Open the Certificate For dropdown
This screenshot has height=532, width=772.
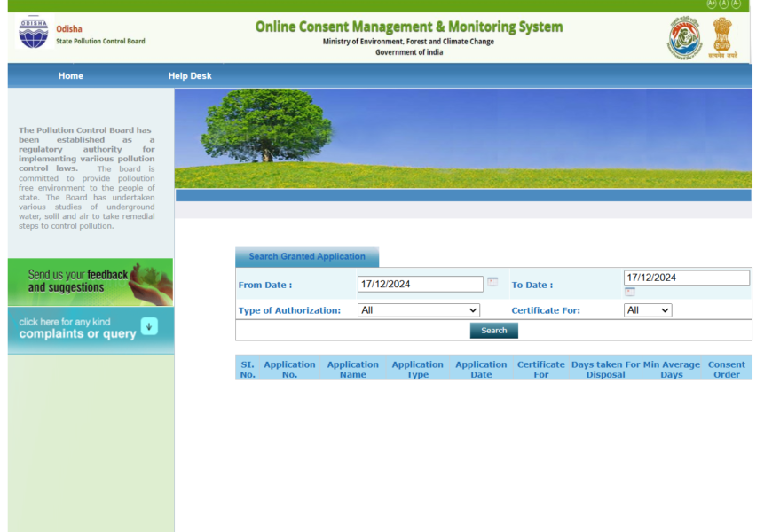point(648,310)
